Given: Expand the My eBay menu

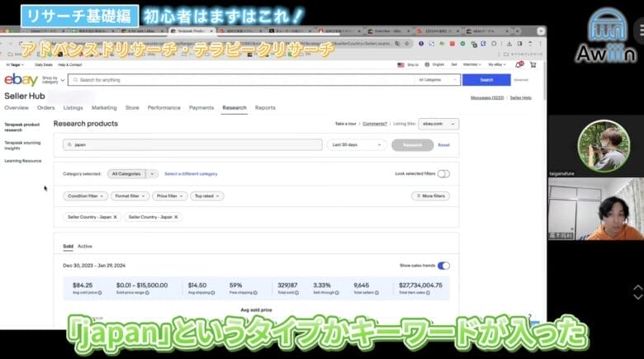Looking at the screenshot, I should [x=497, y=64].
